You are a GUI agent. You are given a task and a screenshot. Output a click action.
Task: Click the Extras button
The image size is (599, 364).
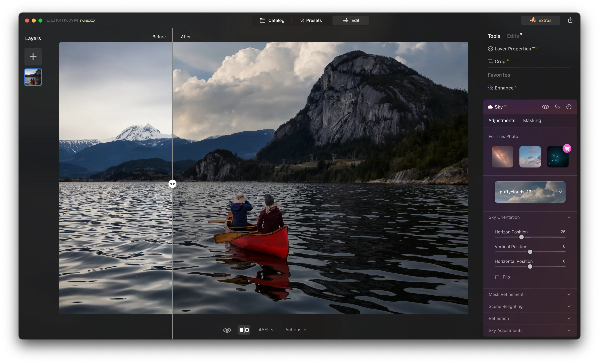[540, 20]
